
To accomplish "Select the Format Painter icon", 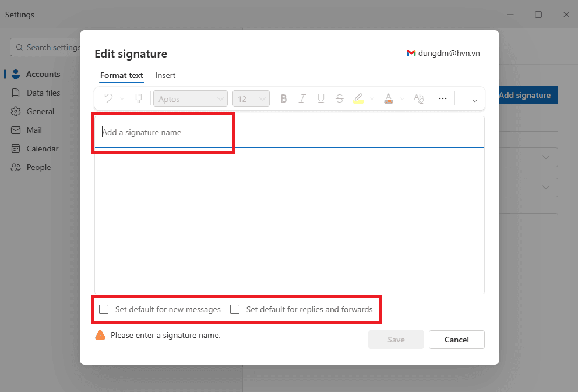I will coord(139,98).
